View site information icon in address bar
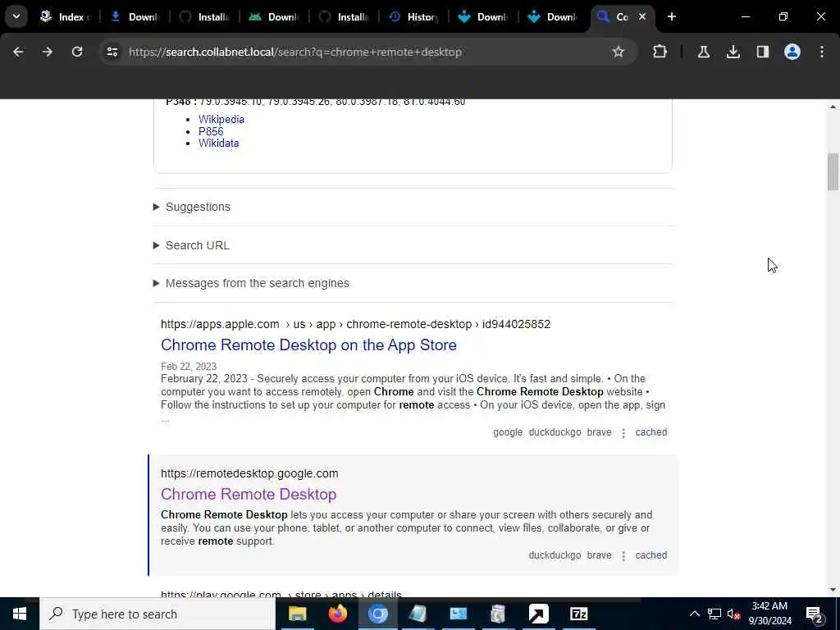 112,52
